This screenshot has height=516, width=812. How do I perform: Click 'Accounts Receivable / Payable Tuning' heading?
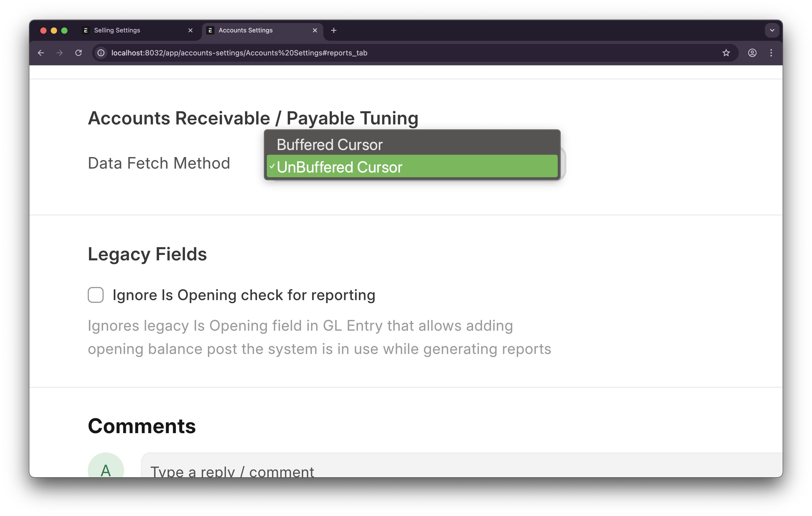pyautogui.click(x=253, y=118)
